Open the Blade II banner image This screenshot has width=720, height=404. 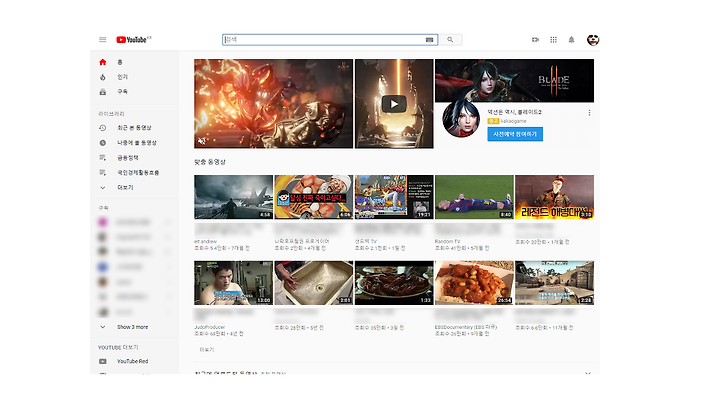(x=514, y=80)
